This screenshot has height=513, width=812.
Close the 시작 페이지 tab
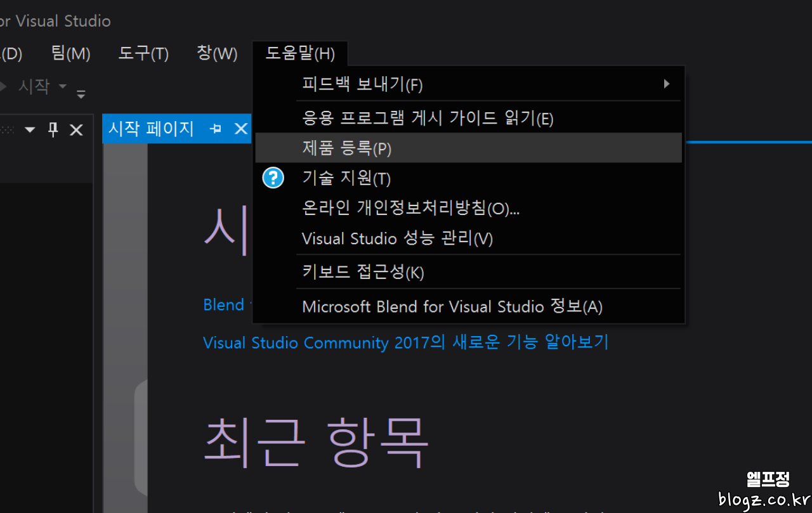pyautogui.click(x=241, y=129)
